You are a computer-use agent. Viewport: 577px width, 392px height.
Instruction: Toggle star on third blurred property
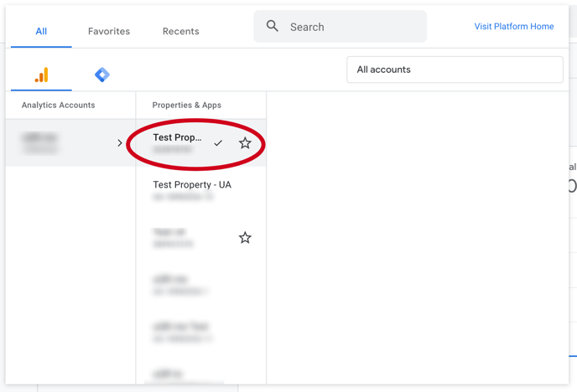pos(245,238)
